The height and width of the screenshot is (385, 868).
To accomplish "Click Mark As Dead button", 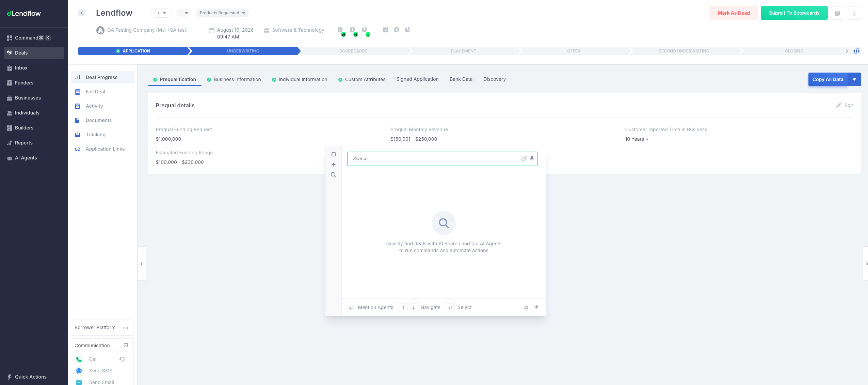I will pyautogui.click(x=734, y=13).
